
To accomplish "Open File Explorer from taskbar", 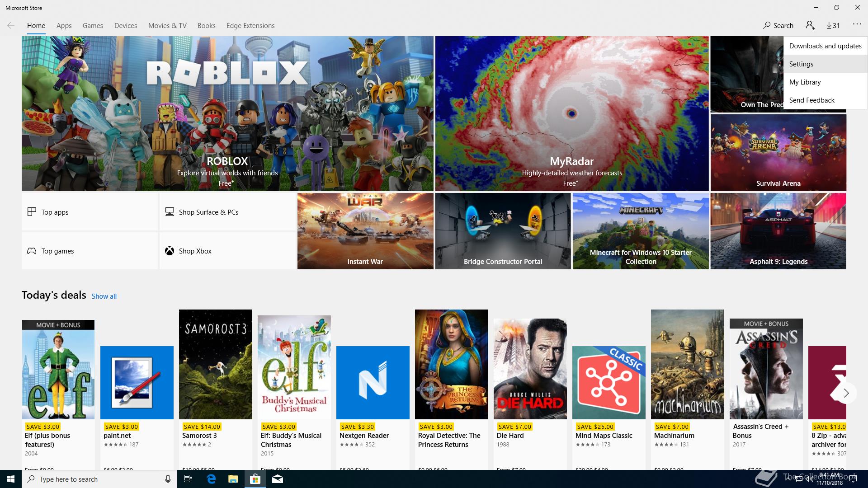I will coord(233,479).
